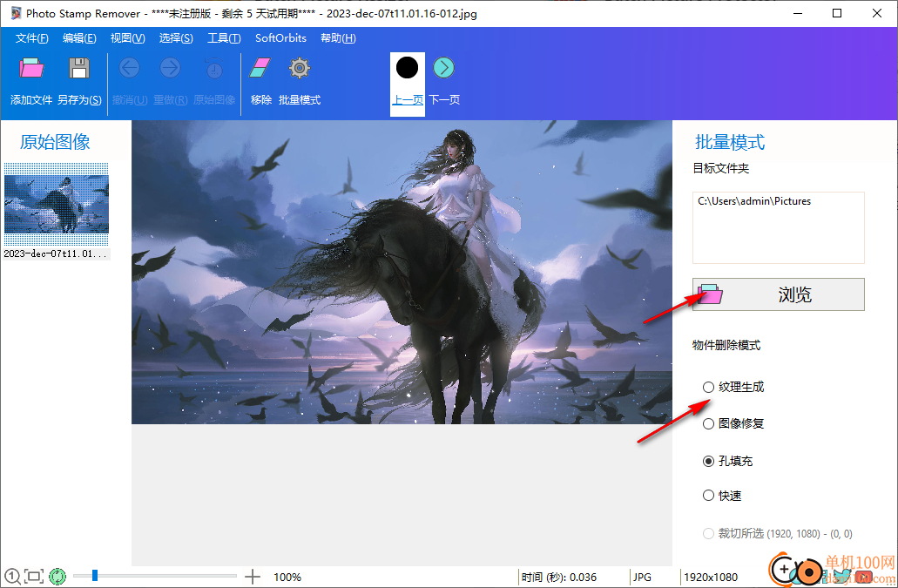
Task: Select the 2023-dec-07t11.01 thumbnail
Action: pos(56,205)
